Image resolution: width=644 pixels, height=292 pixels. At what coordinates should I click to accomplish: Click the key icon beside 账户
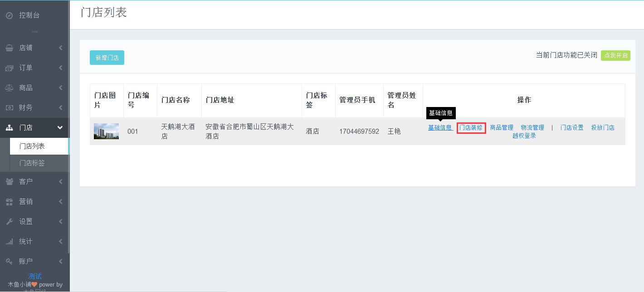tap(9, 262)
